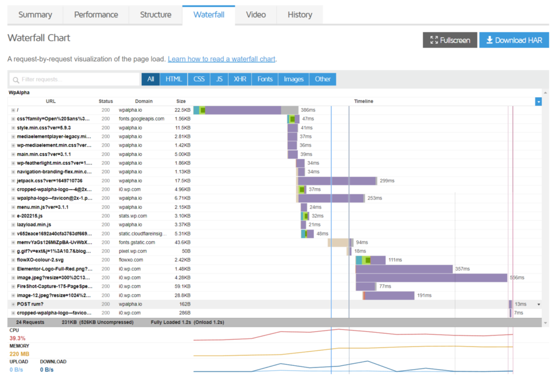Image resolution: width=556 pixels, height=392 pixels.
Task: Expand the style.min.css request row
Action: click(13, 128)
